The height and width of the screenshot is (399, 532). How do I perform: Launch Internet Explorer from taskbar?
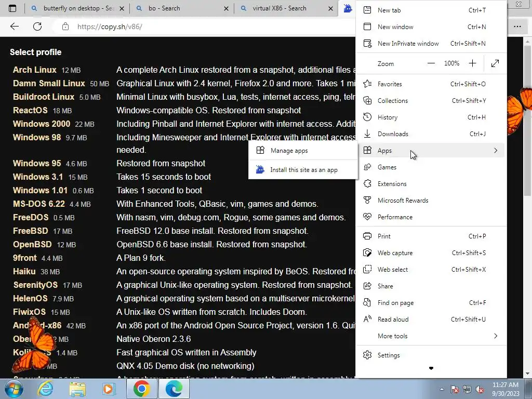click(x=46, y=389)
